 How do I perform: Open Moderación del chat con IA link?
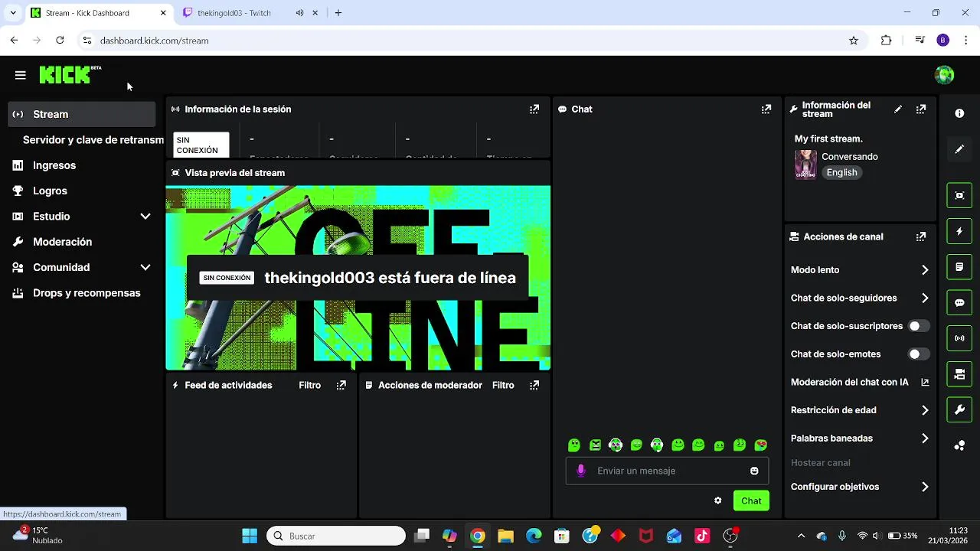coord(860,382)
